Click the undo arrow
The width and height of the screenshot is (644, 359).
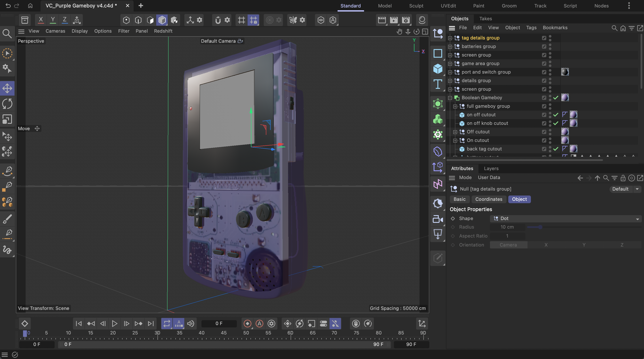point(8,6)
